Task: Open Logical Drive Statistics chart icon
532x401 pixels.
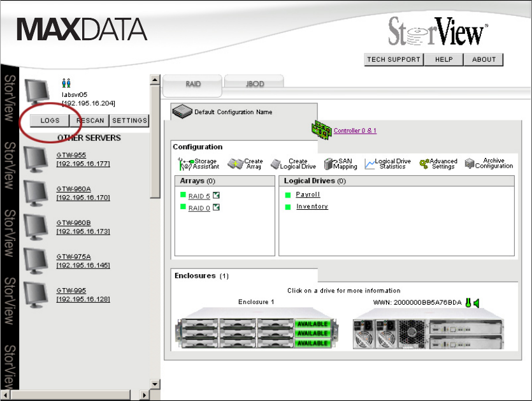Action: click(370, 164)
